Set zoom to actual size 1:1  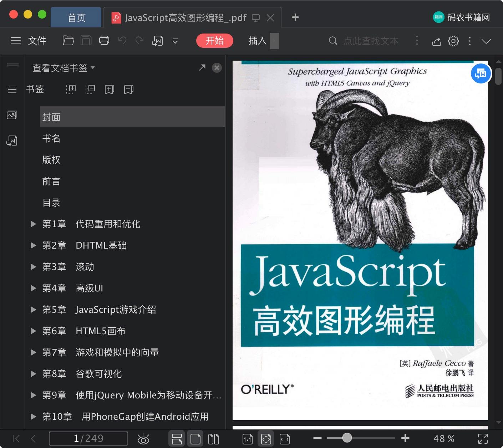tap(248, 439)
